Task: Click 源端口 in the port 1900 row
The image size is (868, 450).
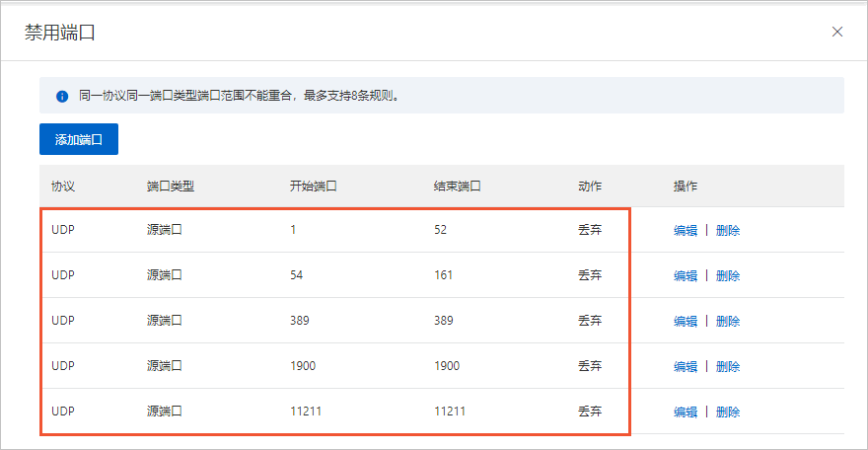Action: 165,366
